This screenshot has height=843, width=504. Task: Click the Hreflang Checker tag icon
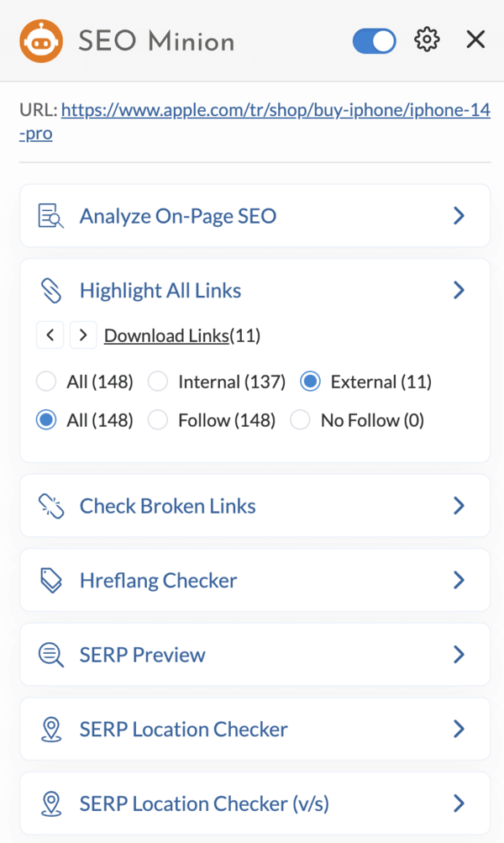(x=50, y=580)
